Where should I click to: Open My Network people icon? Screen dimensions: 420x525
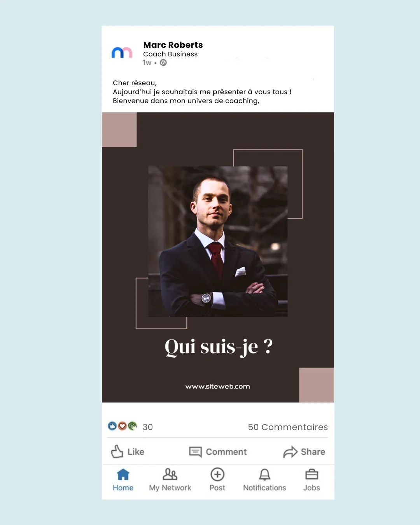pos(170,474)
